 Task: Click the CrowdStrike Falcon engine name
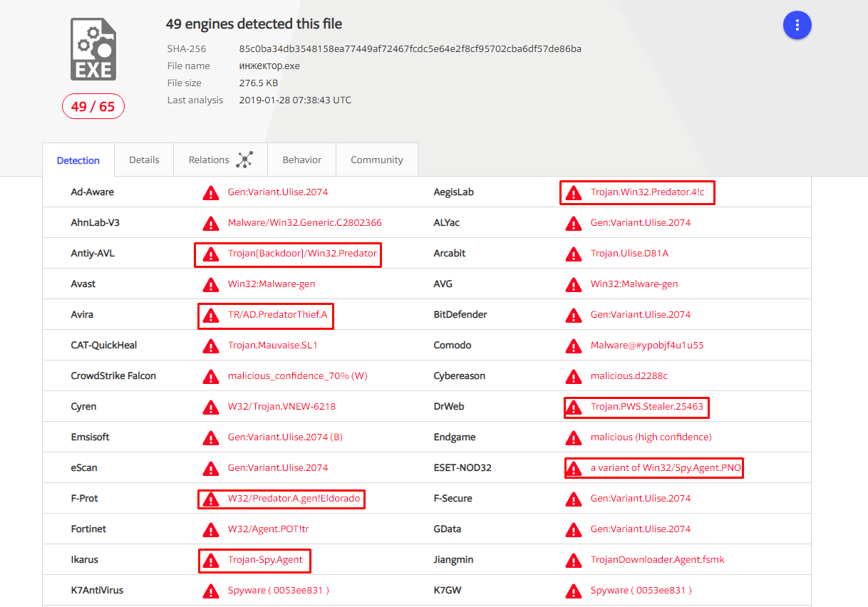[x=113, y=376]
